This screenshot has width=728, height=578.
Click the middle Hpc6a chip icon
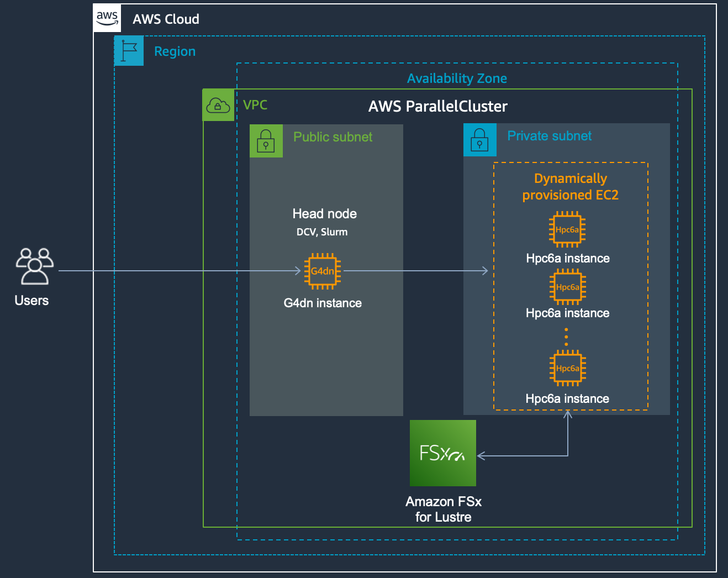(x=568, y=287)
